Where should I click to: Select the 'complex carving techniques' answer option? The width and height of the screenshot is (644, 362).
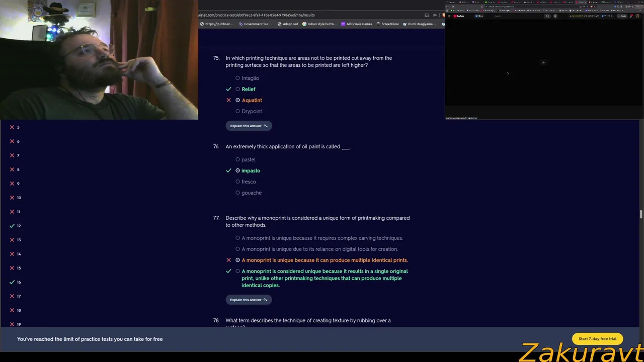click(x=319, y=238)
